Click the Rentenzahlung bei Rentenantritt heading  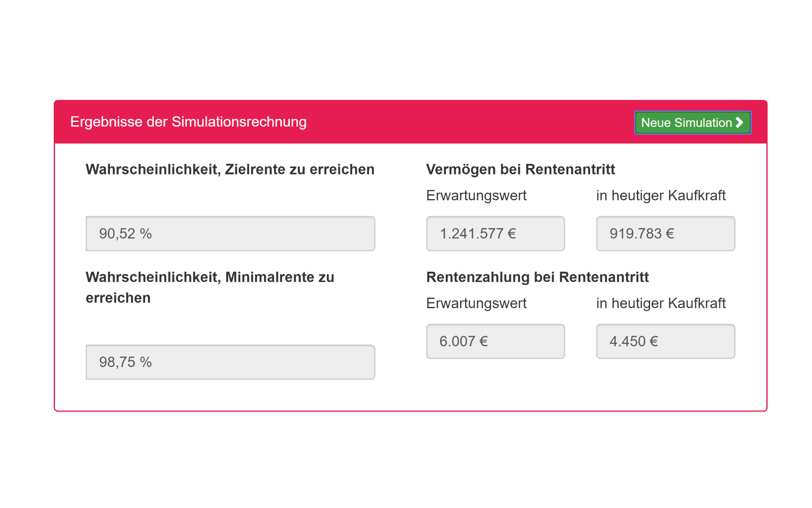(537, 277)
